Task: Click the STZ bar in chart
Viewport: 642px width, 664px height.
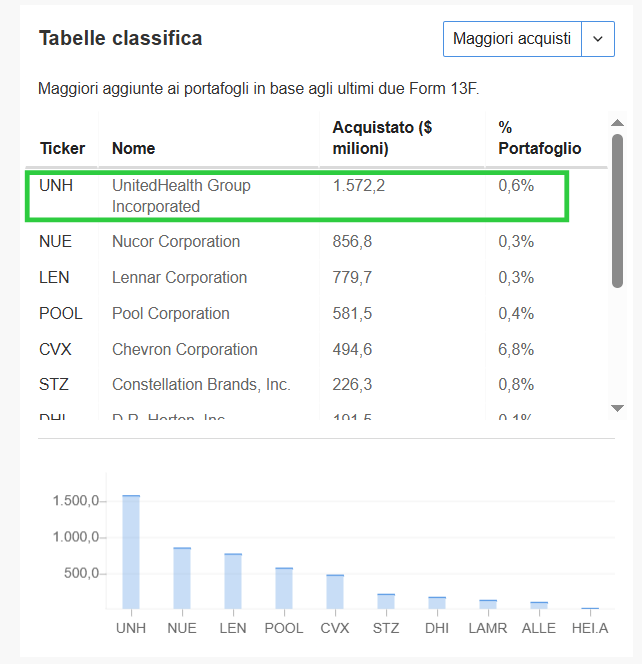Action: point(386,601)
